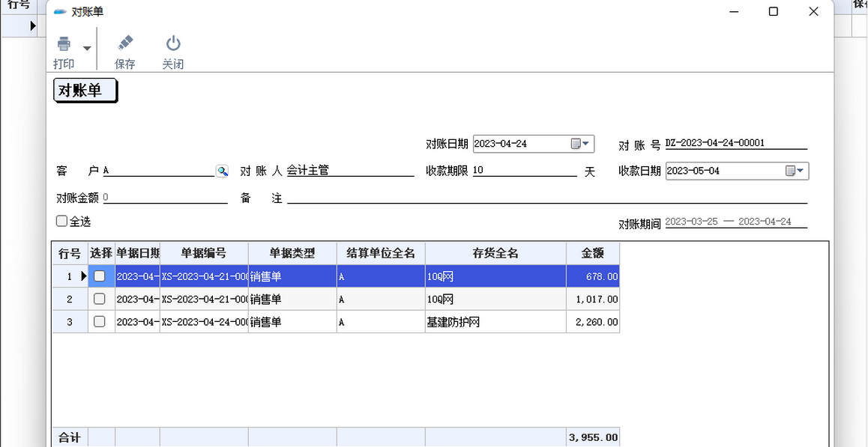
Task: Select the 基建防护网 item cell
Action: (x=495, y=322)
